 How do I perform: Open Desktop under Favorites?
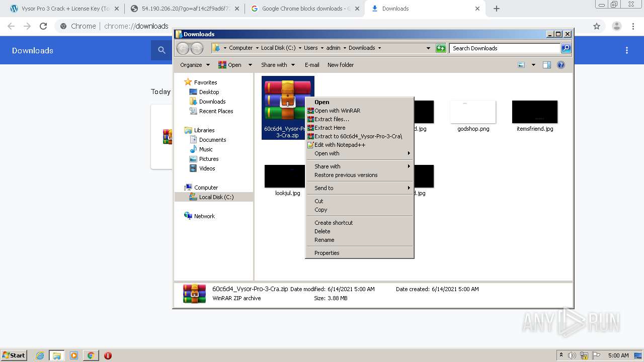[209, 92]
